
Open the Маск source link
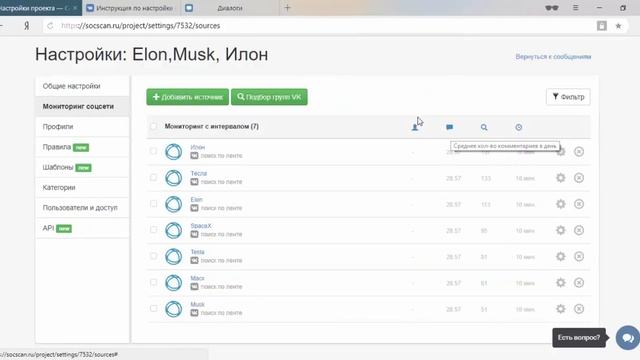(x=197, y=278)
